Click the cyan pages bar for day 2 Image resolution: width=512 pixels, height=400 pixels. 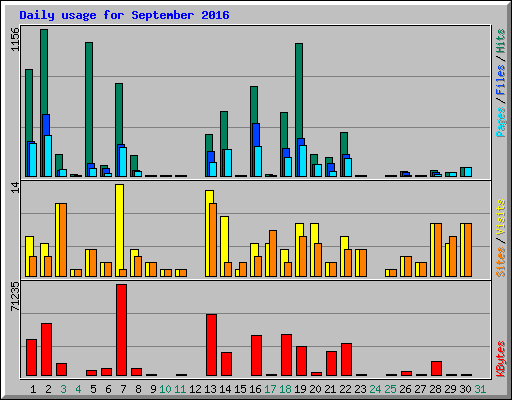(x=48, y=156)
